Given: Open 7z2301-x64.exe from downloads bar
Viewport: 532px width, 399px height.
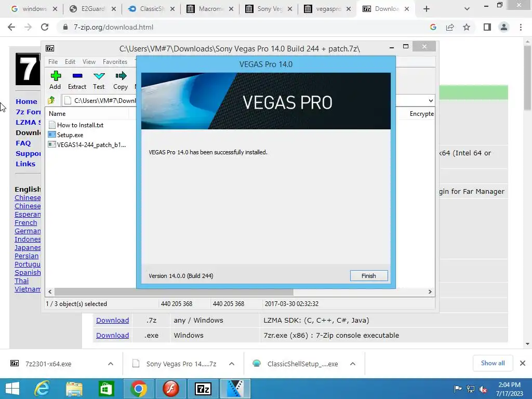Looking at the screenshot, I should [x=48, y=364].
